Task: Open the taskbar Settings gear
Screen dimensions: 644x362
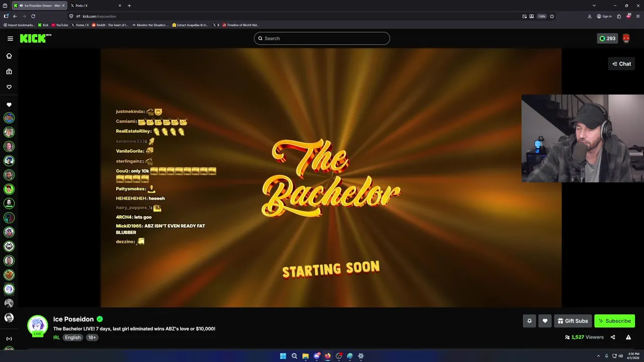Action: point(361,356)
